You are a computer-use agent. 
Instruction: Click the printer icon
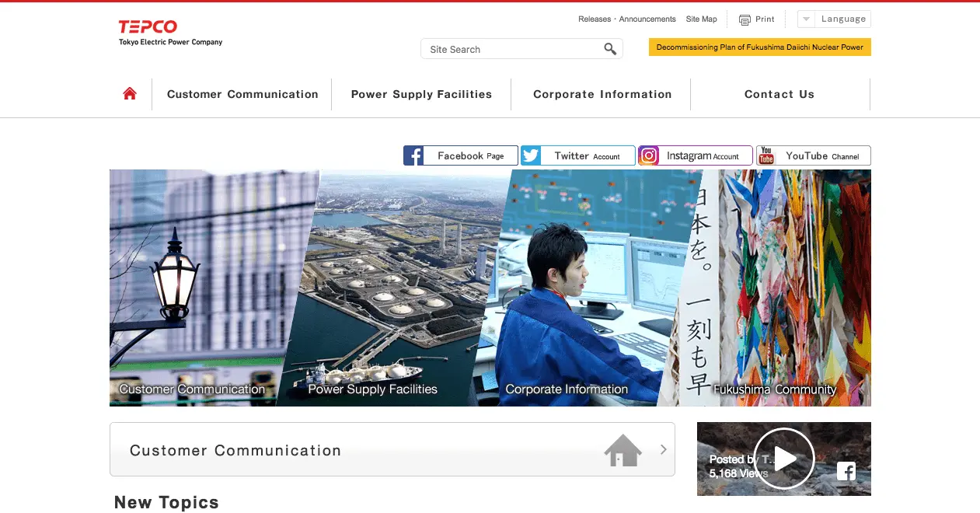pos(745,19)
